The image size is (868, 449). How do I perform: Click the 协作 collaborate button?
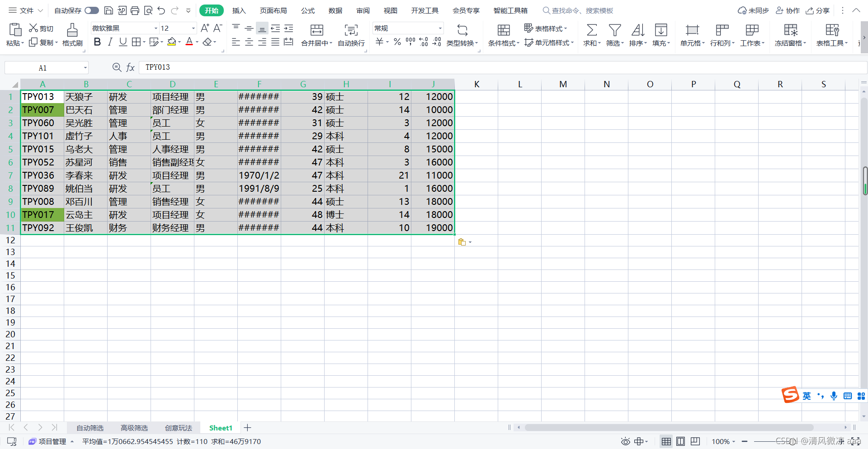[788, 10]
